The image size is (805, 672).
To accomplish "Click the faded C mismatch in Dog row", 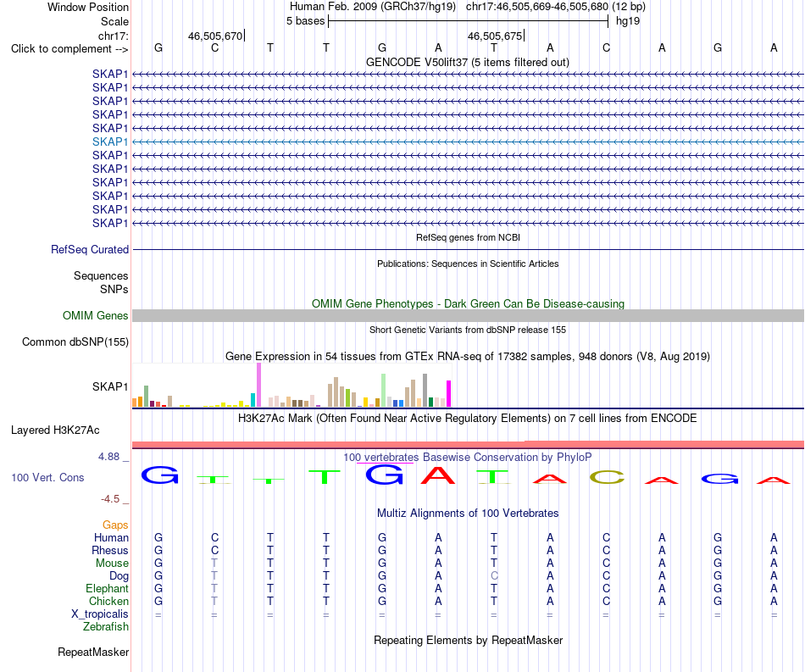I will 494,576.
